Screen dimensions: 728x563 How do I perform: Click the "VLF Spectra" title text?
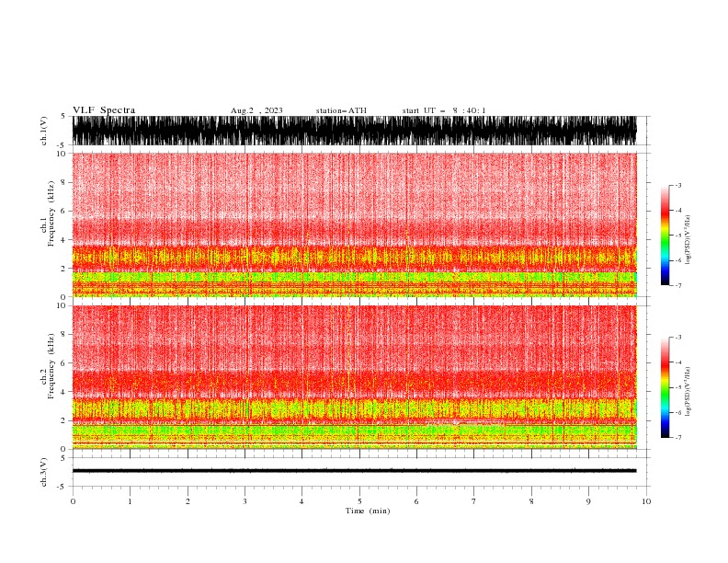tap(104, 110)
